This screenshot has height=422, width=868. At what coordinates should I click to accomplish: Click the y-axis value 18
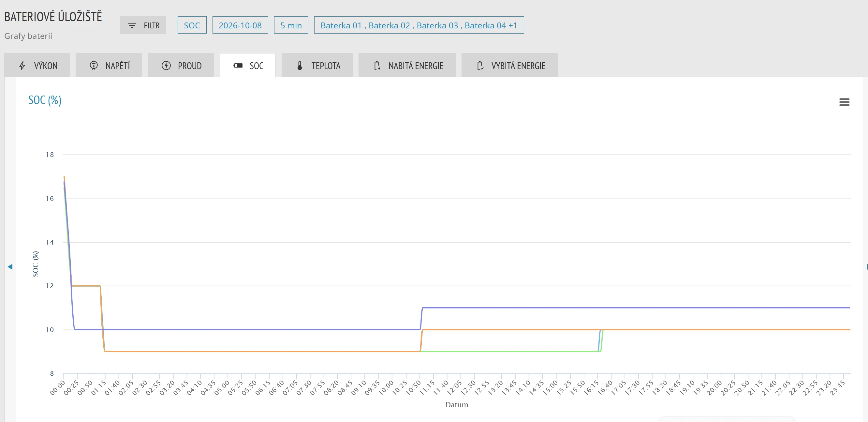pyautogui.click(x=50, y=154)
